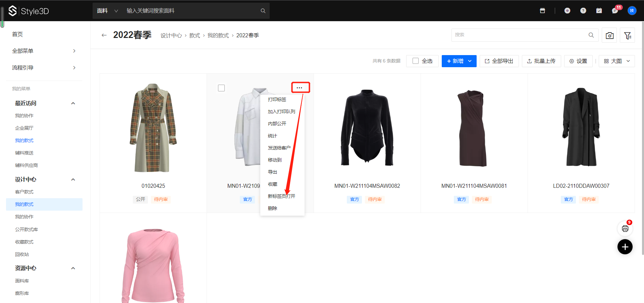This screenshot has height=303, width=644.
Task: Go to 款式 breadcrumb
Action: [x=195, y=35]
